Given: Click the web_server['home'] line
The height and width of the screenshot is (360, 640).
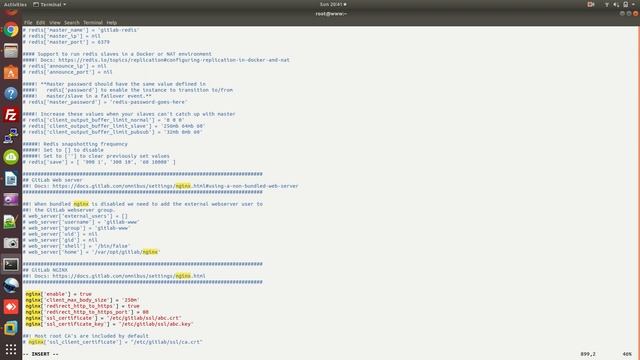Looking at the screenshot, I should pyautogui.click(x=91, y=252).
